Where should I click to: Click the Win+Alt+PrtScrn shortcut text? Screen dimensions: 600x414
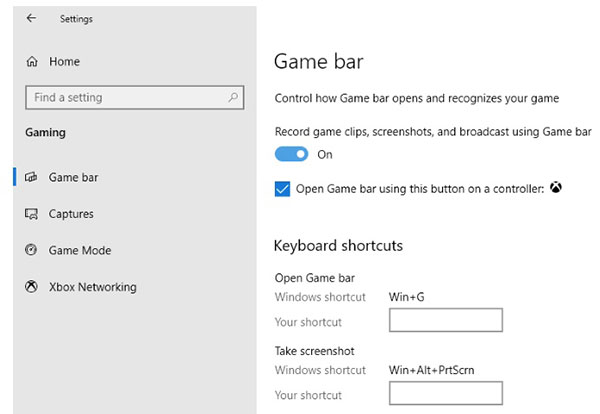431,370
